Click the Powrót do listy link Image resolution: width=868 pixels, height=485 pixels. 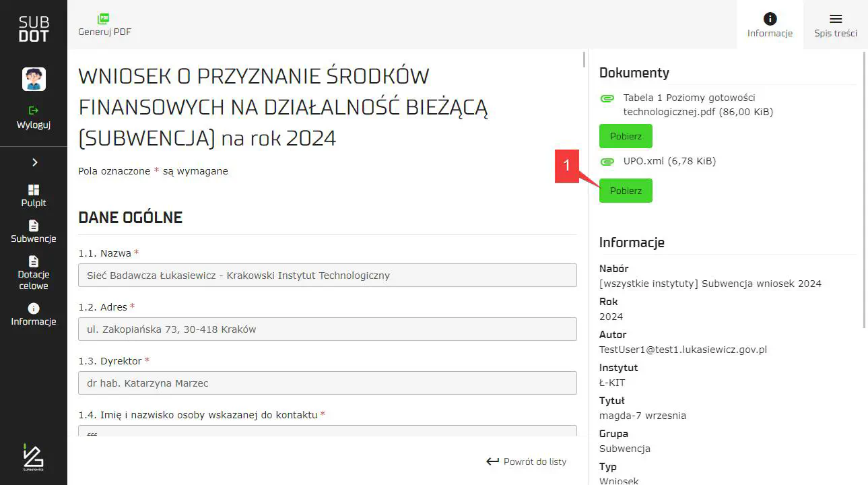pyautogui.click(x=527, y=461)
